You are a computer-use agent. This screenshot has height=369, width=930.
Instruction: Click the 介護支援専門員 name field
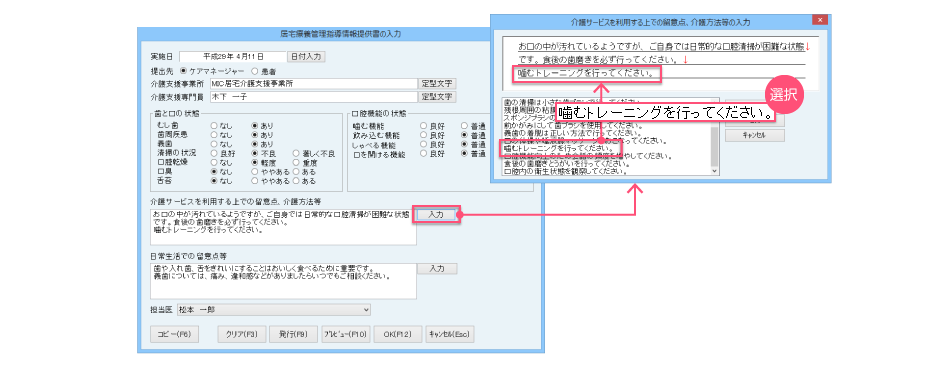[x=314, y=97]
